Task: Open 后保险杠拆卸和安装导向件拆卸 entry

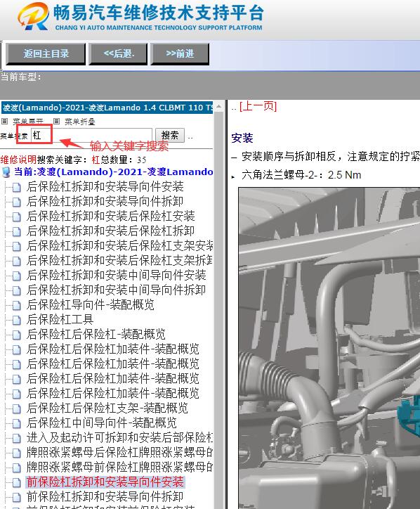Action: click(105, 201)
